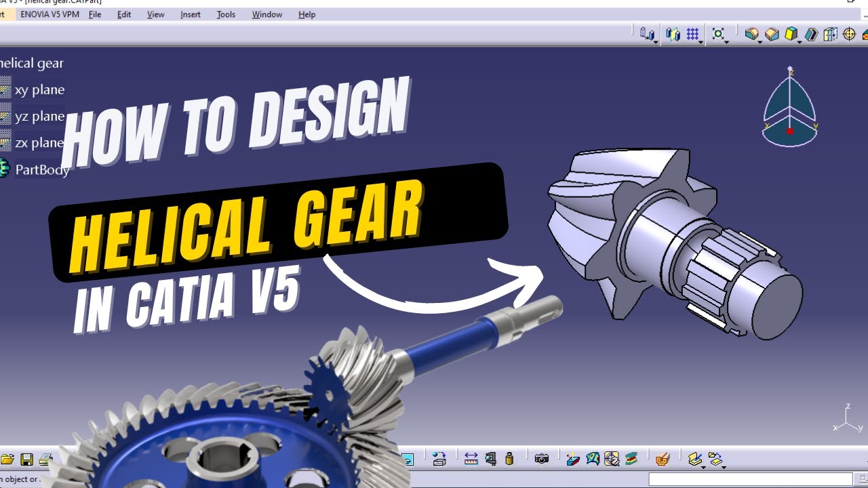The height and width of the screenshot is (488, 868).
Task: Click the yellow folder-and-sheets icon in bottom toolbar
Action: (715, 459)
